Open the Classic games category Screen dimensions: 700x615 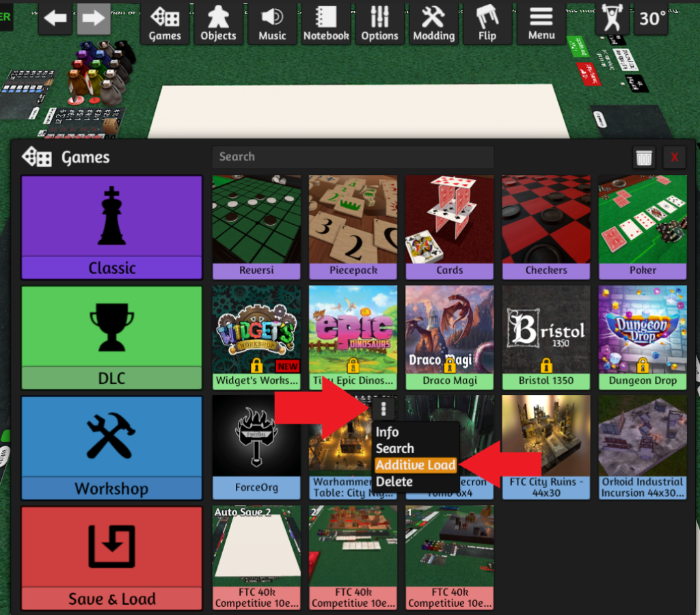[x=112, y=228]
